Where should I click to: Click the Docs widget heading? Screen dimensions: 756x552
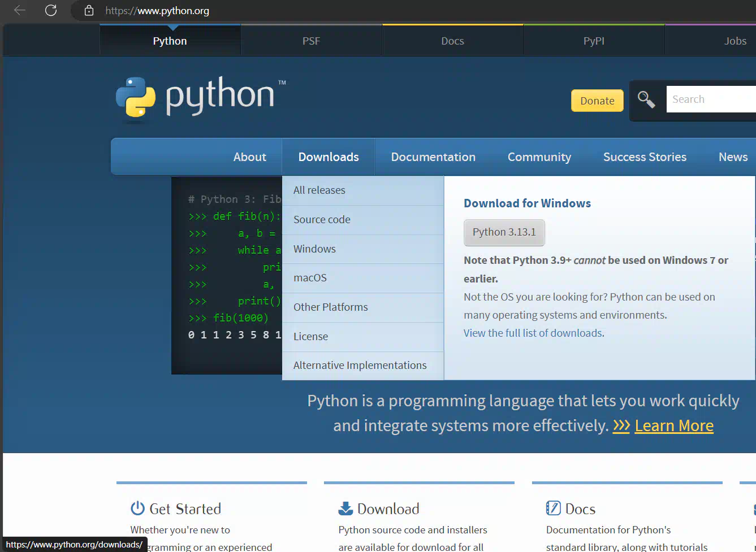coord(580,508)
